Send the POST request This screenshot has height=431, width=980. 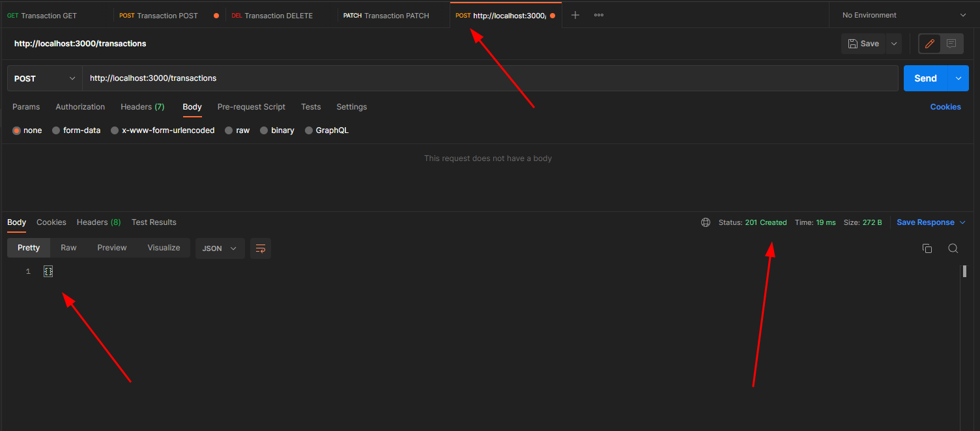click(x=925, y=78)
